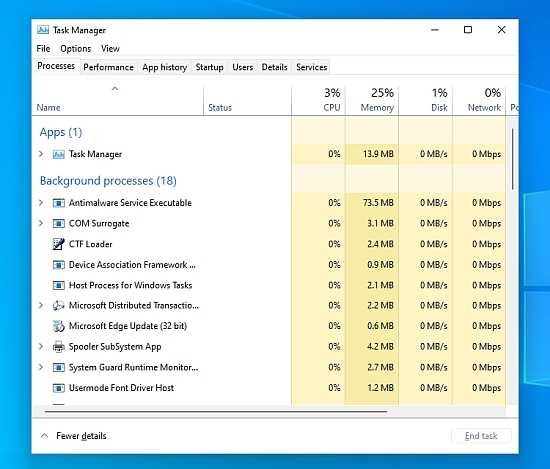The width and height of the screenshot is (550, 469).
Task: Switch to the Details tab
Action: (274, 67)
